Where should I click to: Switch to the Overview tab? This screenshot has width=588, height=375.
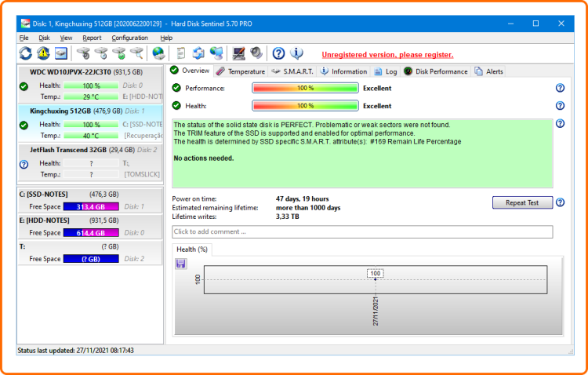point(190,71)
